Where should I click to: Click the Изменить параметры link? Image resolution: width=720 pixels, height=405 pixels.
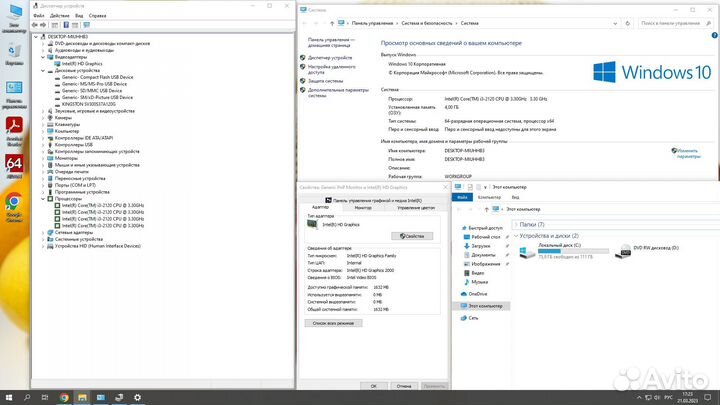click(687, 153)
